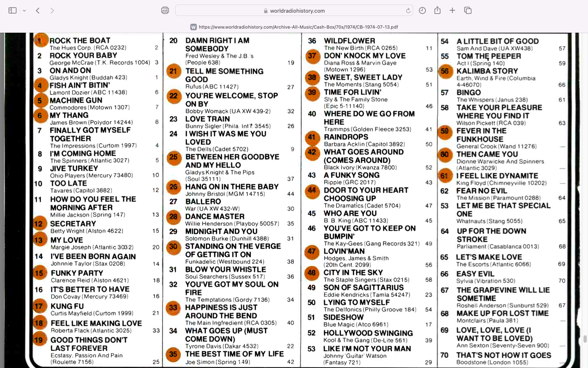Viewport: 588px width, 368px height.
Task: Click 'TOO LATE' by Tavares
Action: (69, 183)
